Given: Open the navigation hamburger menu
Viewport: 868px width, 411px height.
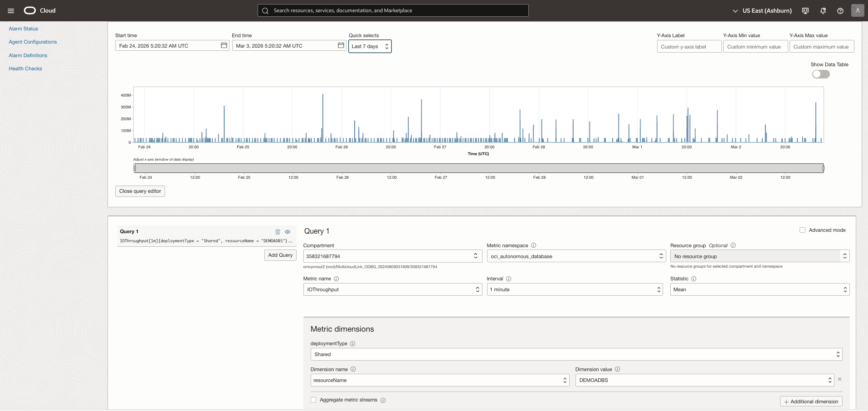Looking at the screenshot, I should [11, 10].
